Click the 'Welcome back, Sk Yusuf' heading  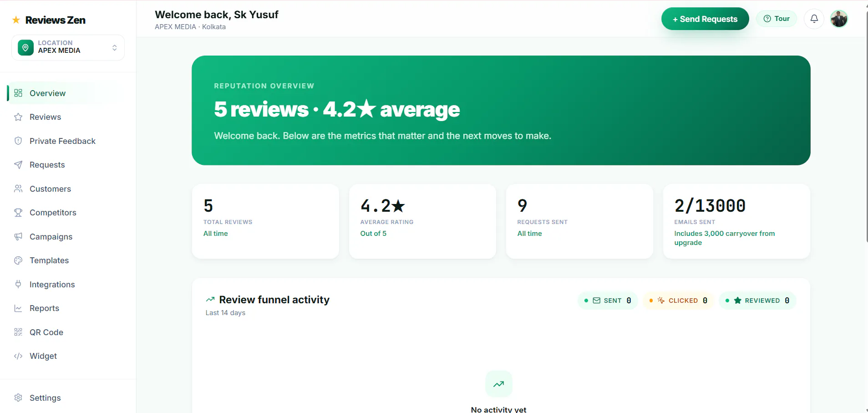217,15
